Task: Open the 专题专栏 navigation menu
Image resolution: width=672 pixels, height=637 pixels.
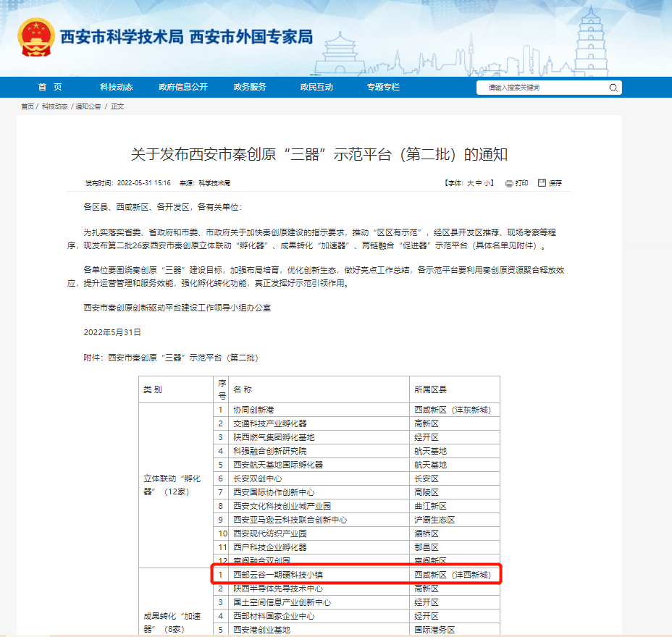Action: click(x=382, y=87)
